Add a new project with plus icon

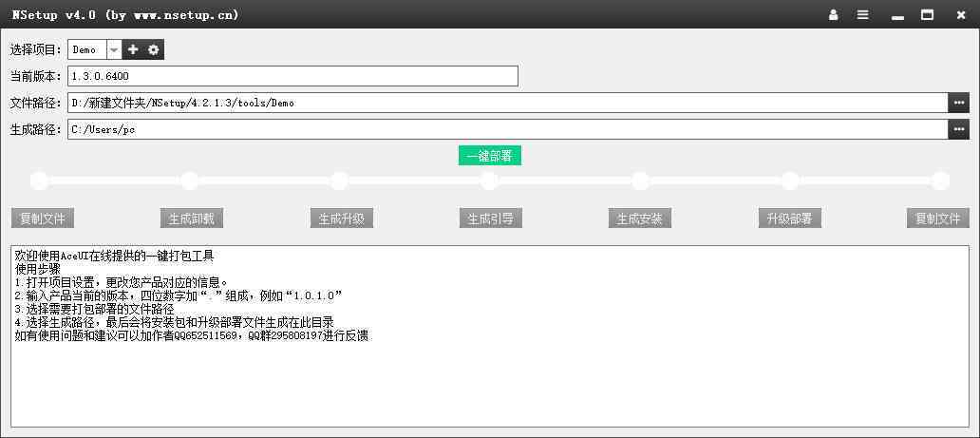click(x=133, y=49)
